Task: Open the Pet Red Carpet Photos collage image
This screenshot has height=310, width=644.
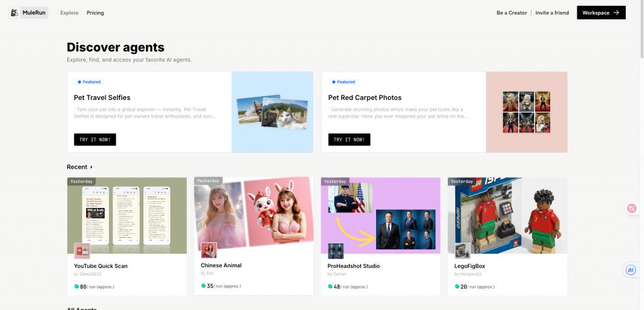Action: [526, 112]
